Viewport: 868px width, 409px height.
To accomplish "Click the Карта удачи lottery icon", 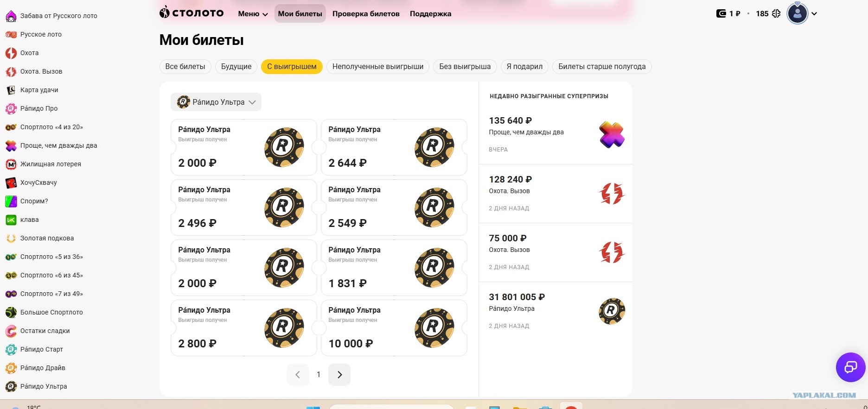I will coord(11,90).
